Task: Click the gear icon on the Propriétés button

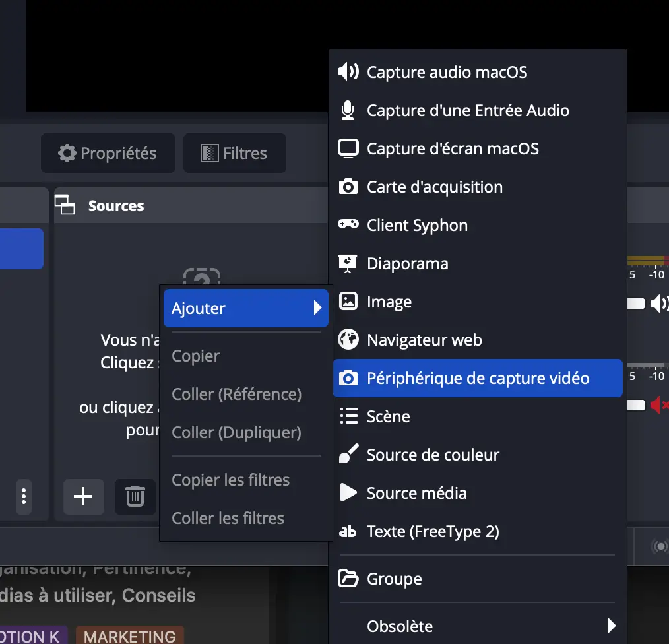Action: click(x=67, y=152)
